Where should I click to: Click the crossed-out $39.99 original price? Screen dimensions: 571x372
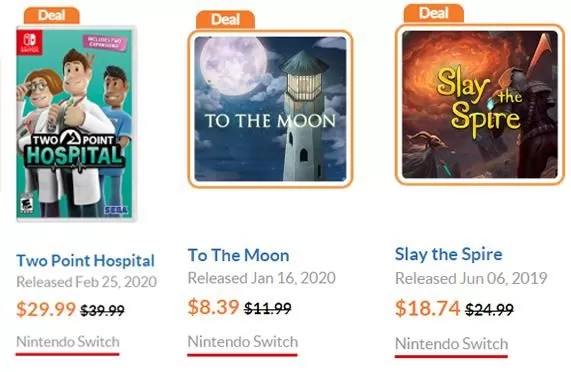pos(102,310)
